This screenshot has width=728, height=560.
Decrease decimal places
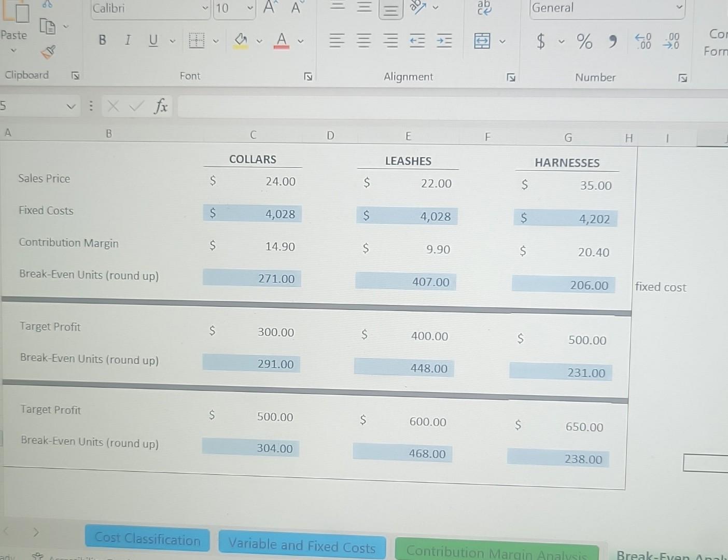point(671,41)
